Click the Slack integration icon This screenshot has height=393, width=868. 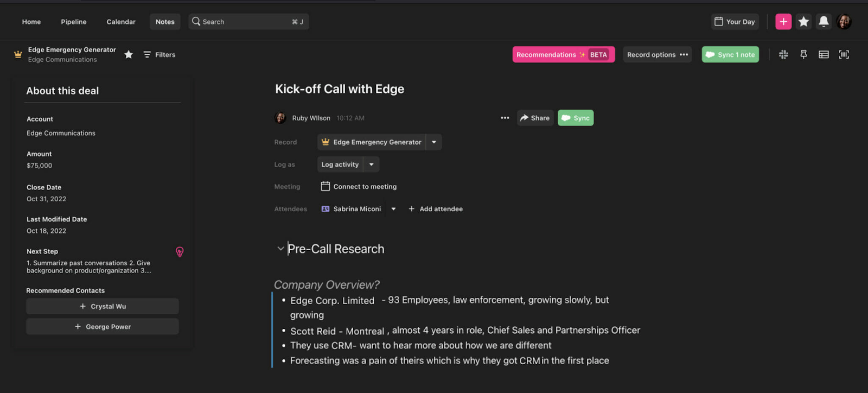pyautogui.click(x=783, y=54)
